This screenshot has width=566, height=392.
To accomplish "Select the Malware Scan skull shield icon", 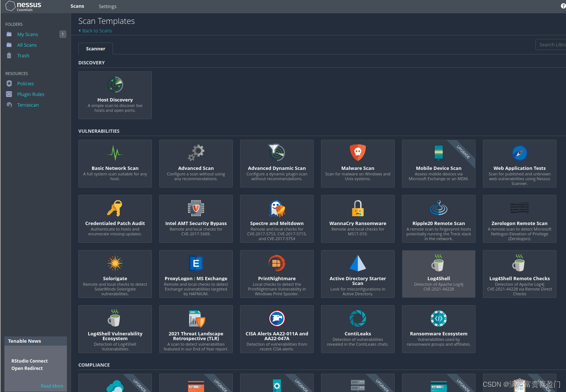I will (x=358, y=153).
